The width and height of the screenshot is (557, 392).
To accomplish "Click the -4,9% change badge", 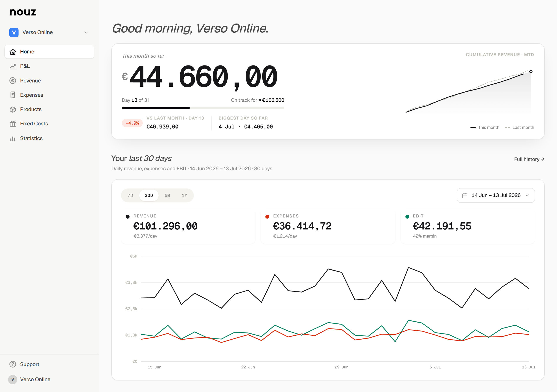I will pyautogui.click(x=132, y=123).
